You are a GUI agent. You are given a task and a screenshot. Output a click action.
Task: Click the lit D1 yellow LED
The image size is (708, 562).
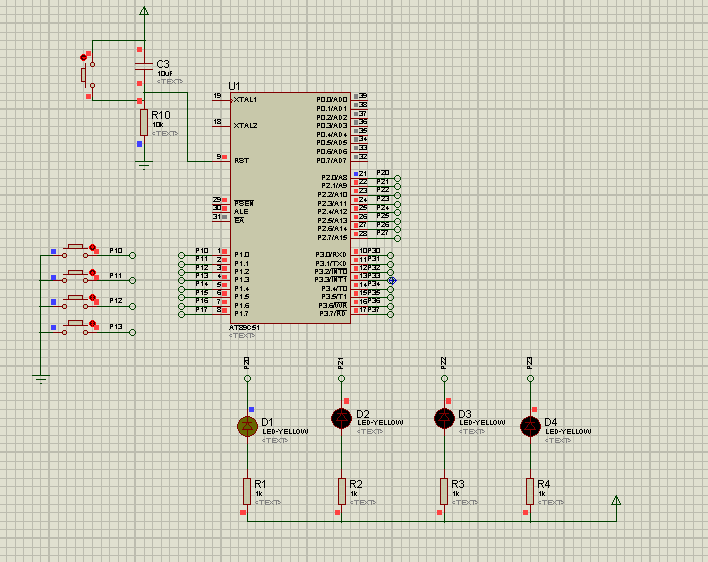247,426
